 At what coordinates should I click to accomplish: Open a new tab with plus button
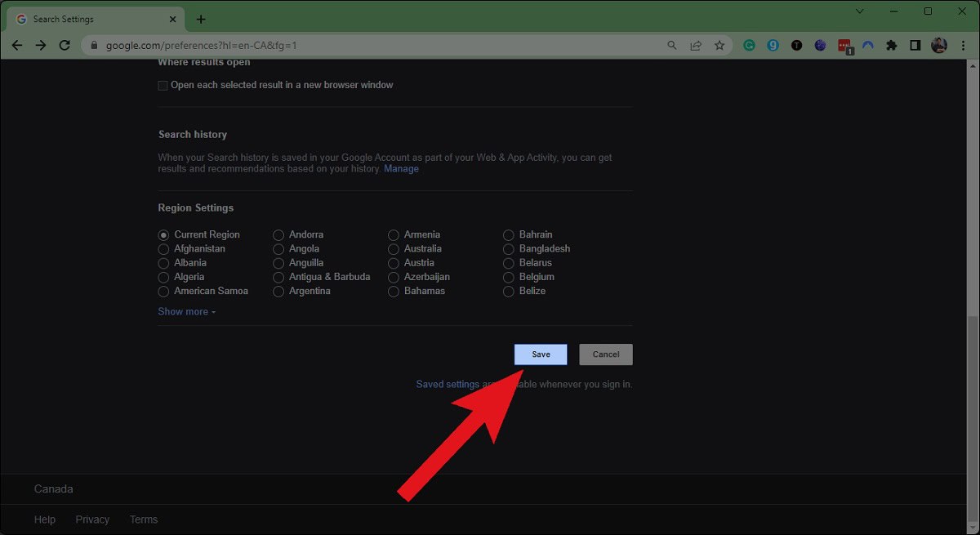click(x=201, y=19)
